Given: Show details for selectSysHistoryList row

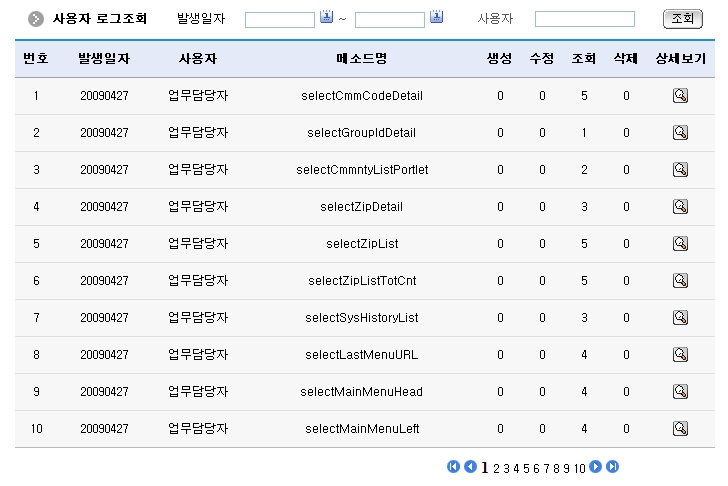Looking at the screenshot, I should pyautogui.click(x=680, y=318).
